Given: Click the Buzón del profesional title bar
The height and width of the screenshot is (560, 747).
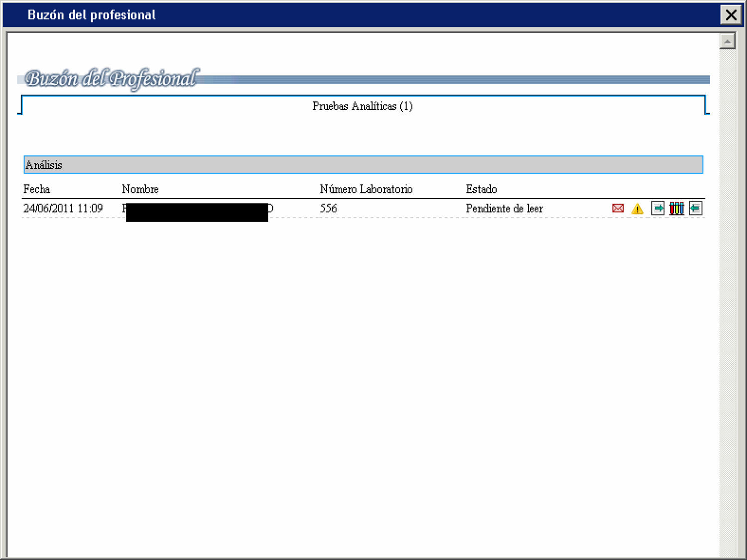Looking at the screenshot, I should [349, 15].
